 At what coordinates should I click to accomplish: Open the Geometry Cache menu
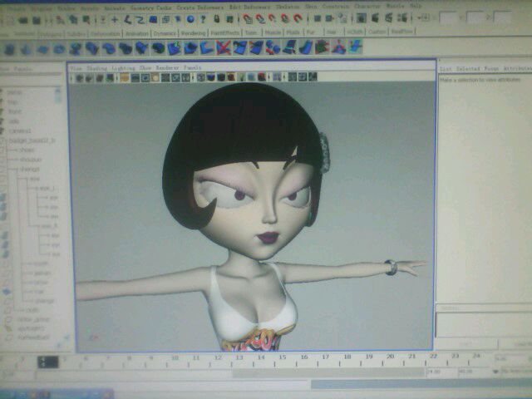tap(150, 7)
